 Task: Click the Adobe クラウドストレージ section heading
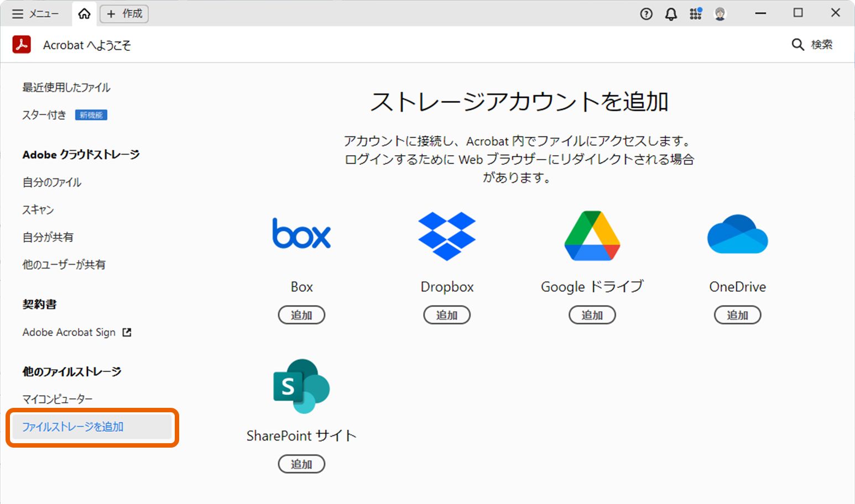tap(81, 155)
